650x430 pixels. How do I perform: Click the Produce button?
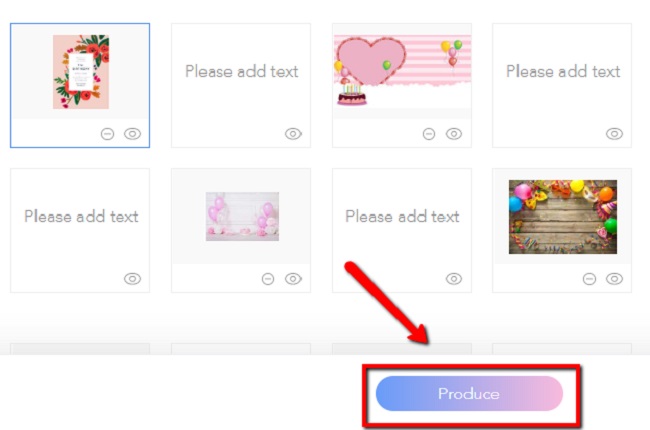tap(469, 394)
